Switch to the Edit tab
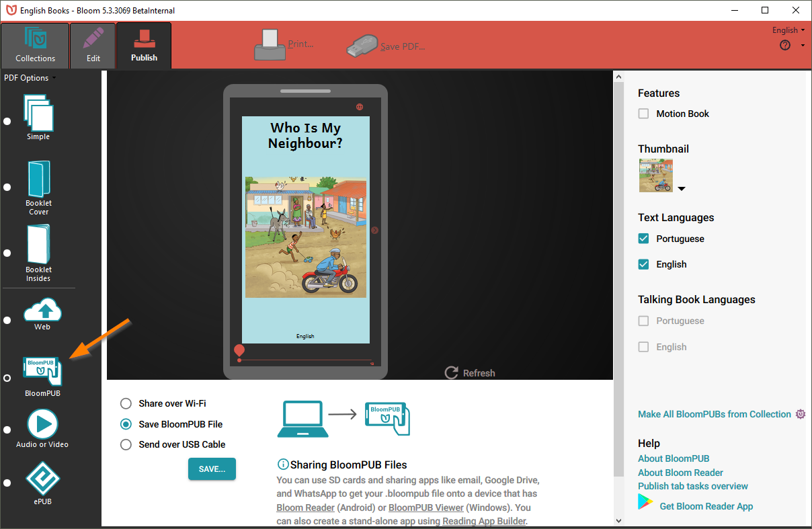This screenshot has height=529, width=812. [93, 46]
